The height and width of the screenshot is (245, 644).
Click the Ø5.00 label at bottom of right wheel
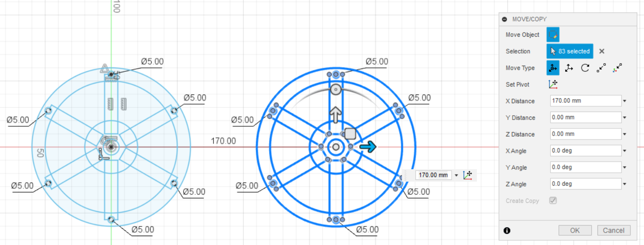click(367, 229)
